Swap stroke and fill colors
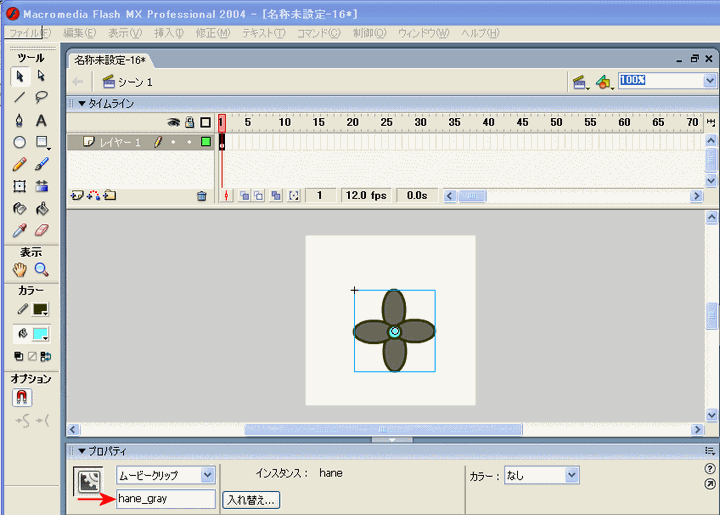The width and height of the screenshot is (720, 515). pos(45,356)
